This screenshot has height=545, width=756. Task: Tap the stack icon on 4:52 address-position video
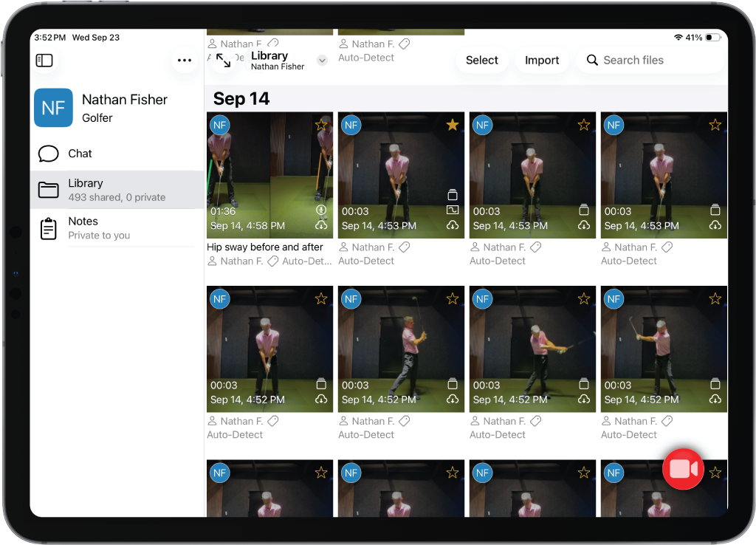pyautogui.click(x=321, y=384)
